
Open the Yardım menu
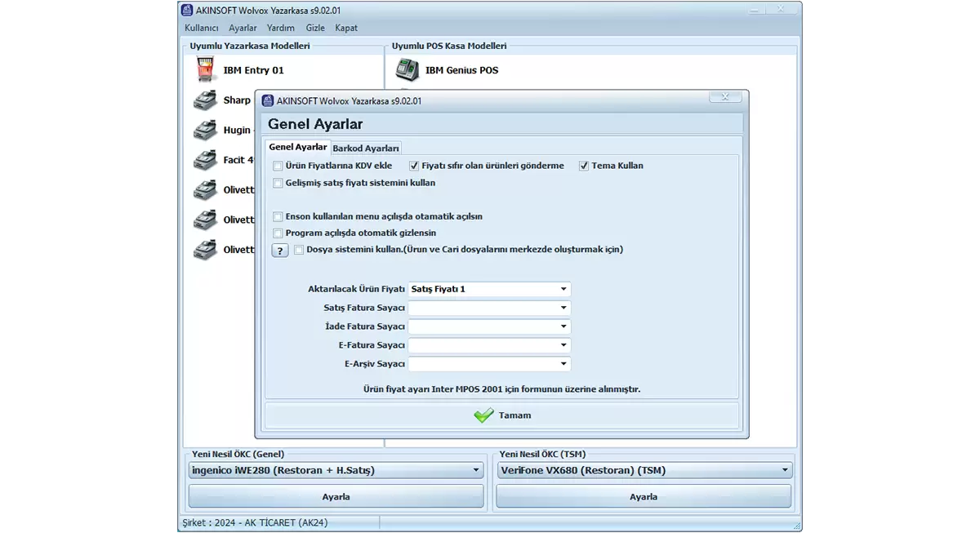click(281, 28)
